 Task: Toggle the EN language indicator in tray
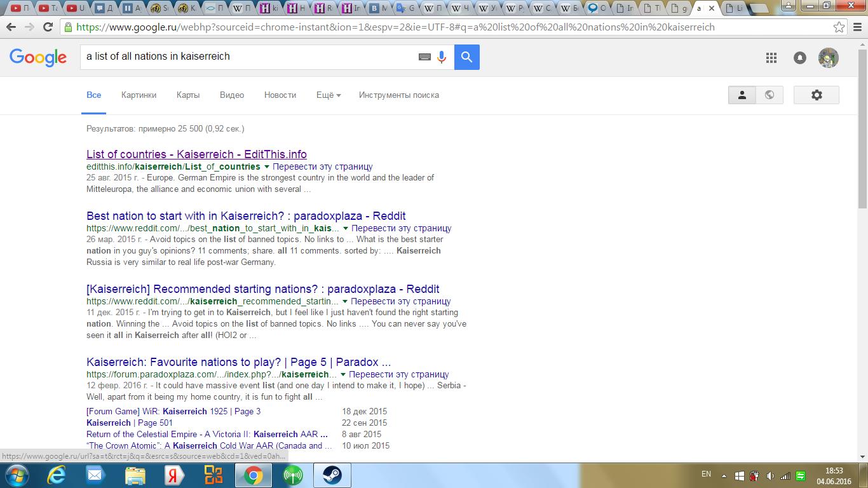click(706, 474)
